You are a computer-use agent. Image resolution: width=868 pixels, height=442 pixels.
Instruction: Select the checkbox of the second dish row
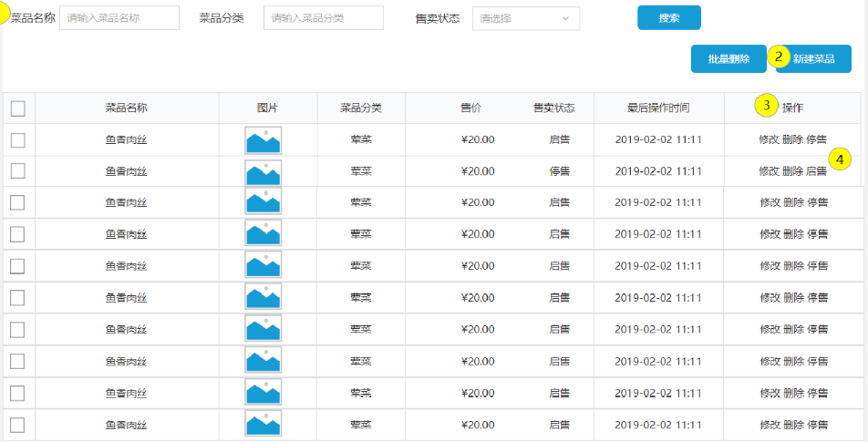17,171
